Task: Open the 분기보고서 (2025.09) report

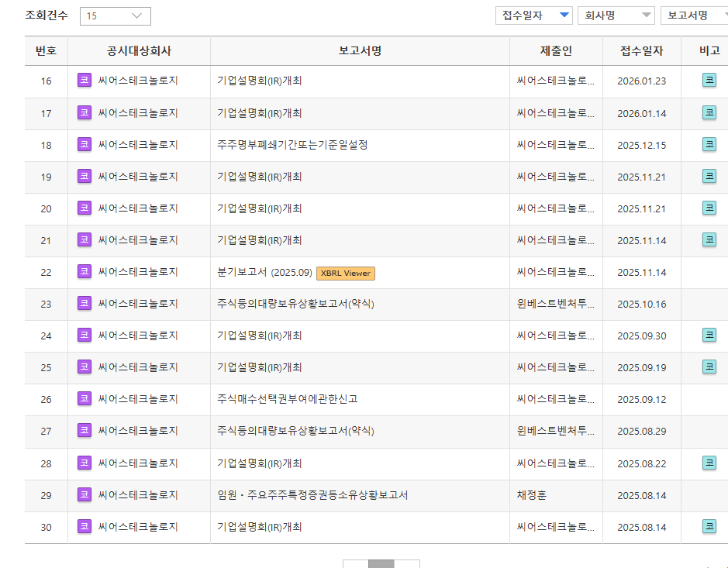Action: coord(264,273)
